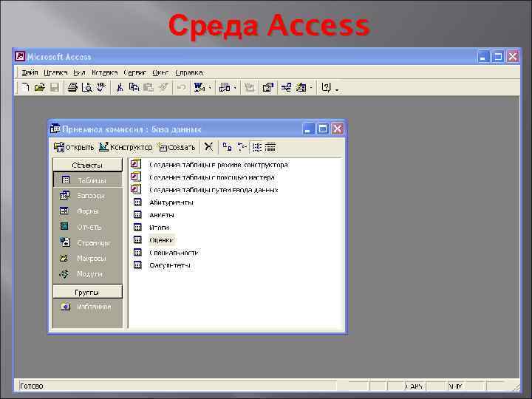Maximize the Приемная комиссия database window
Image resolution: width=532 pixels, height=399 pixels.
point(323,129)
